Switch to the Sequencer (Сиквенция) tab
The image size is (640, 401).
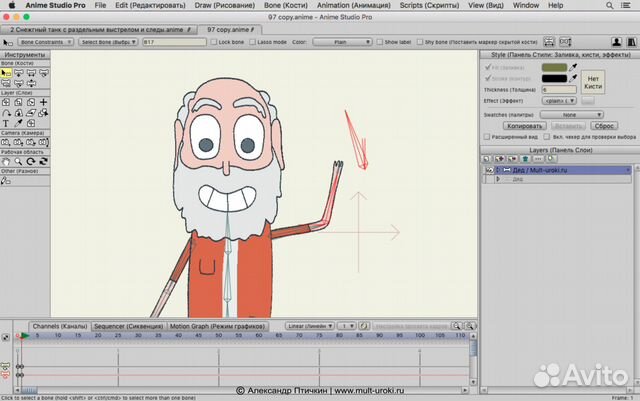127,326
